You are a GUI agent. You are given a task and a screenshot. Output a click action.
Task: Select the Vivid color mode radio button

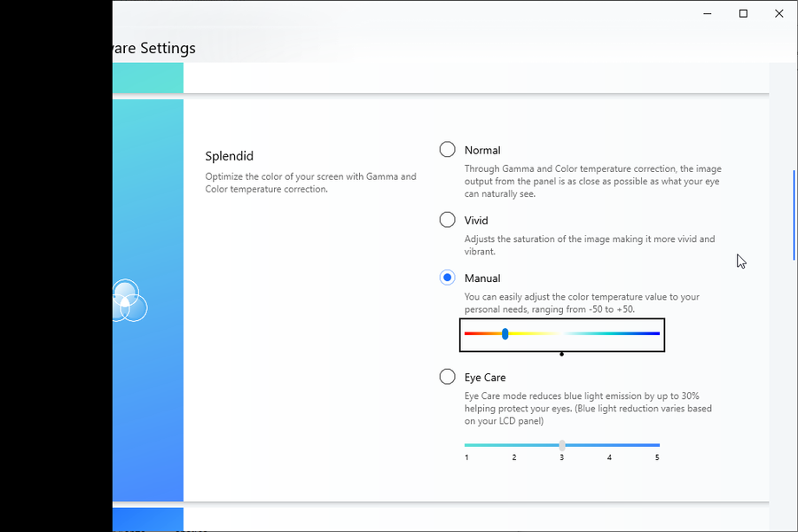tap(448, 220)
